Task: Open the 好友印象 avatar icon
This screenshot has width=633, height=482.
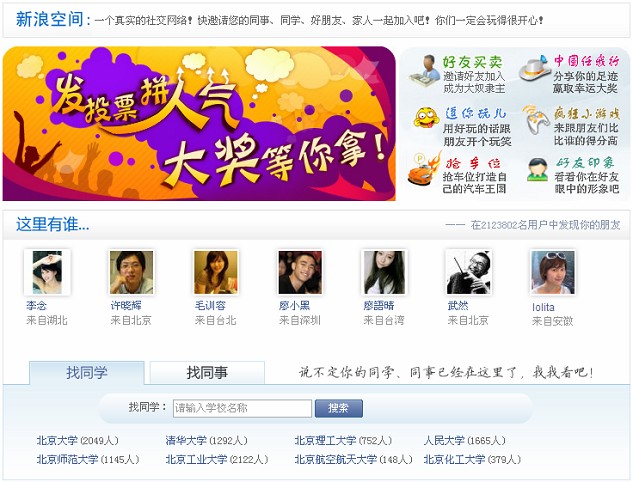Action: [x=537, y=170]
